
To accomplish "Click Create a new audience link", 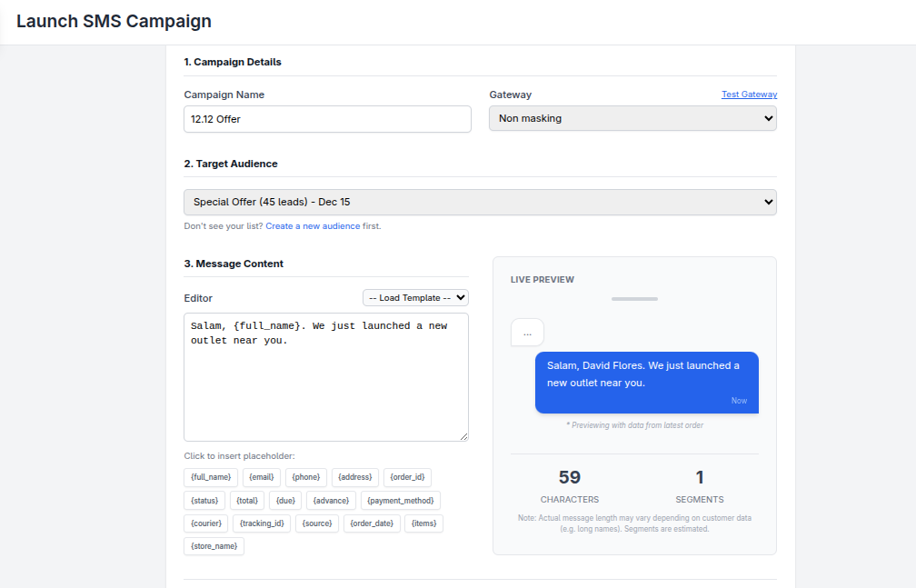I will coord(313,226).
